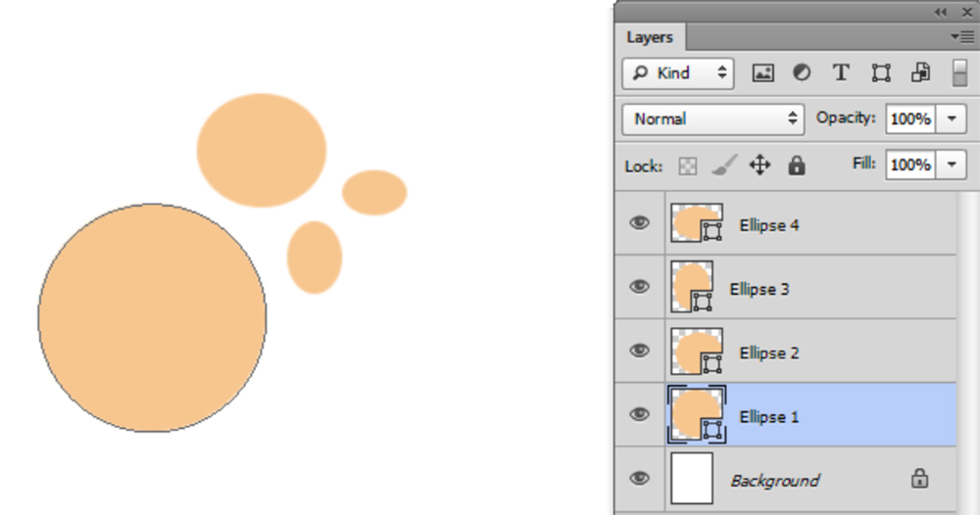
Task: Click the layers list scrollbar
Action: (968, 352)
